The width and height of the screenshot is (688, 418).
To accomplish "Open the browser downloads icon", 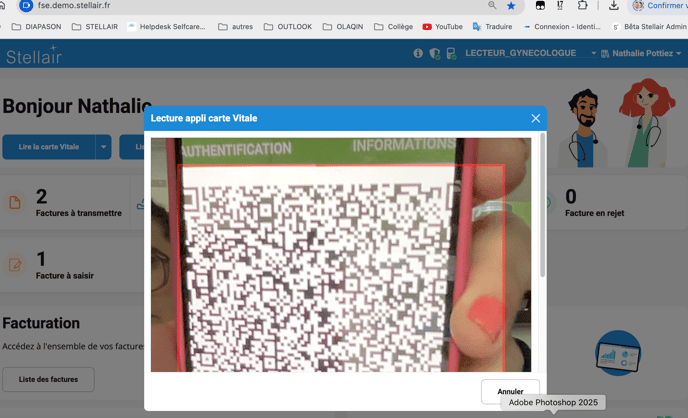I will [613, 6].
